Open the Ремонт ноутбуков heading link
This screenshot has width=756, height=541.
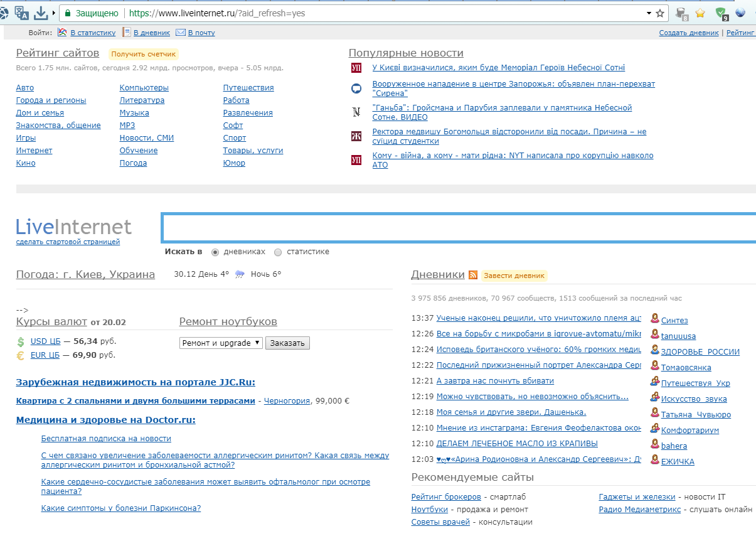pyautogui.click(x=228, y=322)
